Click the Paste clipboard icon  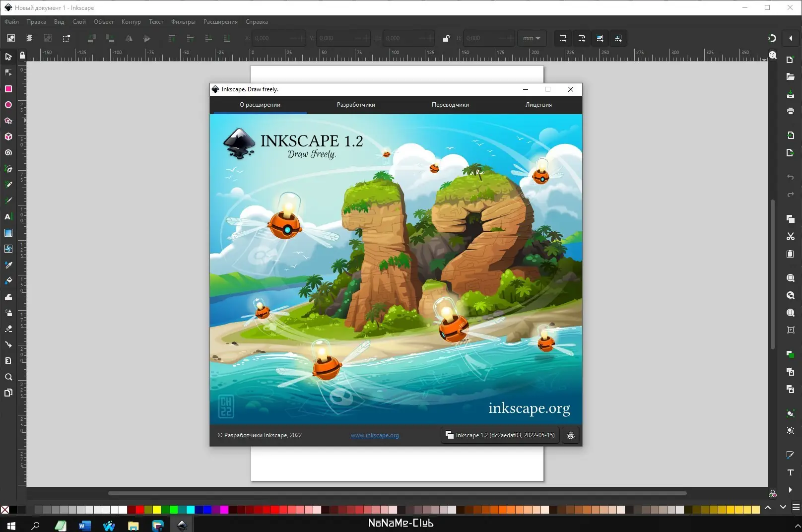790,254
